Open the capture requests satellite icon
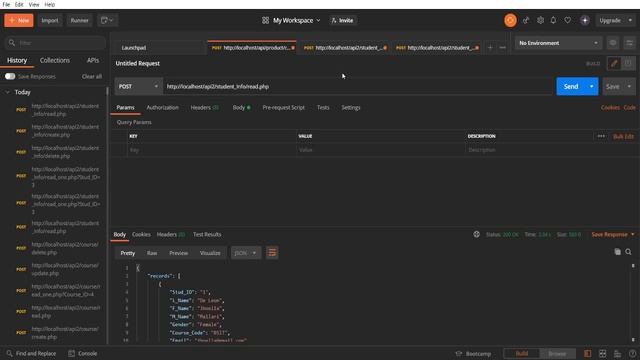This screenshot has height=360, width=640. pyautogui.click(x=526, y=20)
